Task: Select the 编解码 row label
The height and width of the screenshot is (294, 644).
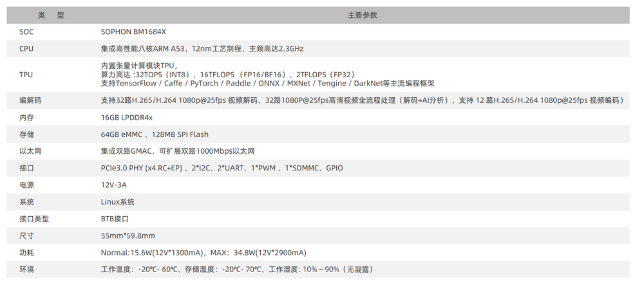Action: pyautogui.click(x=30, y=100)
